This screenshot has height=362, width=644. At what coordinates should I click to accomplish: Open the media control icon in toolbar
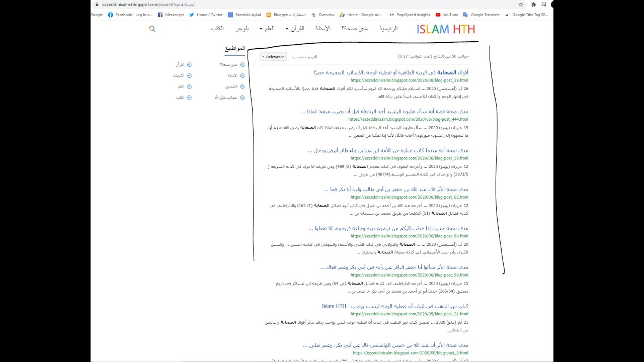543,5
